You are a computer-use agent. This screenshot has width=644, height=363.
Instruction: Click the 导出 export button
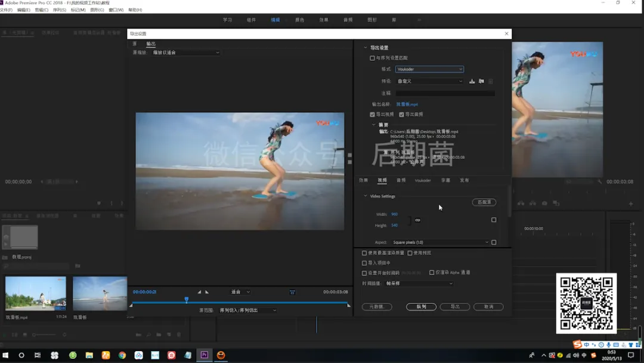click(x=455, y=307)
